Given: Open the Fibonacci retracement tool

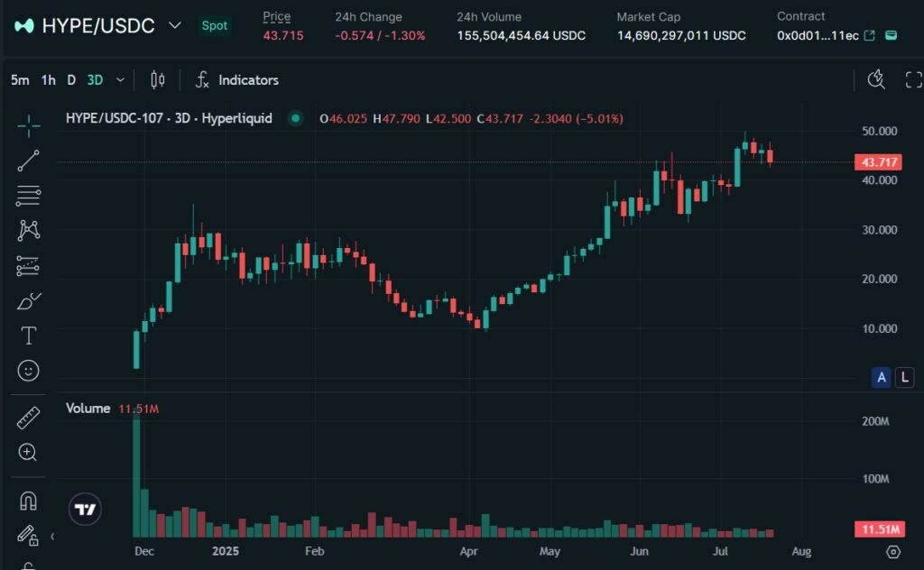Looking at the screenshot, I should (28, 196).
